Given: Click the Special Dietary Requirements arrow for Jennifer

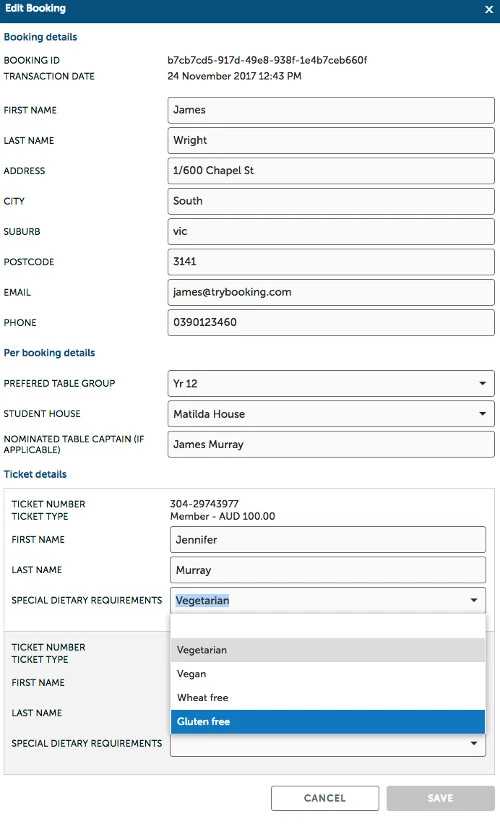Looking at the screenshot, I should coord(474,600).
